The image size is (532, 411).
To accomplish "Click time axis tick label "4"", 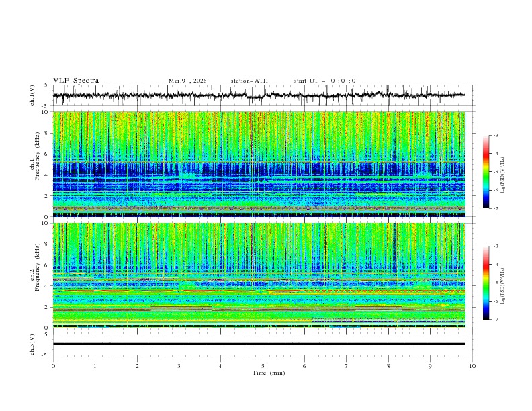I will pyautogui.click(x=220, y=366).
